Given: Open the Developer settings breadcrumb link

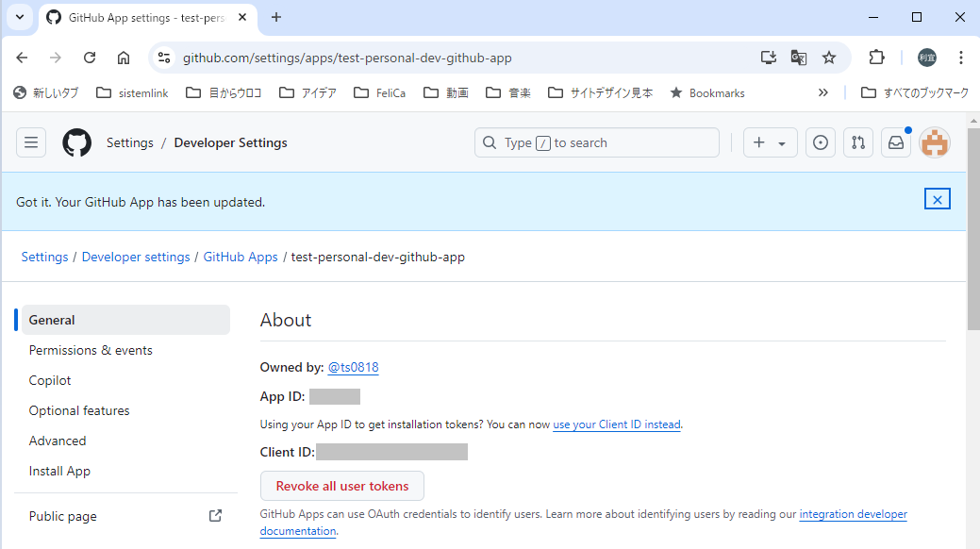Looking at the screenshot, I should pyautogui.click(x=136, y=257).
